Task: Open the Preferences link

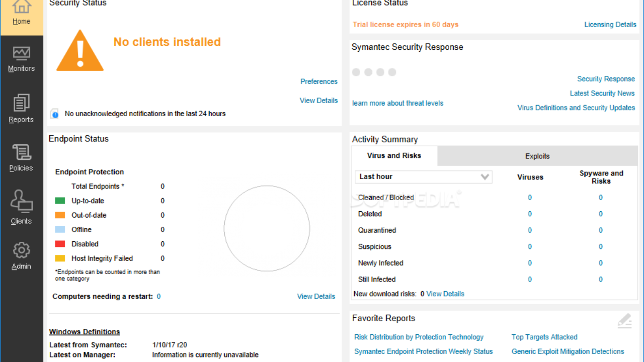Action: tap(319, 81)
